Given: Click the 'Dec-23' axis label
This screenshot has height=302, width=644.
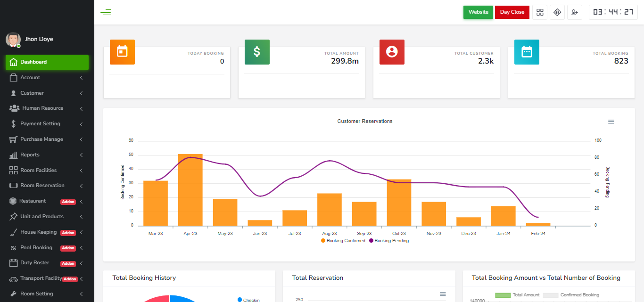Looking at the screenshot, I should (x=469, y=234).
